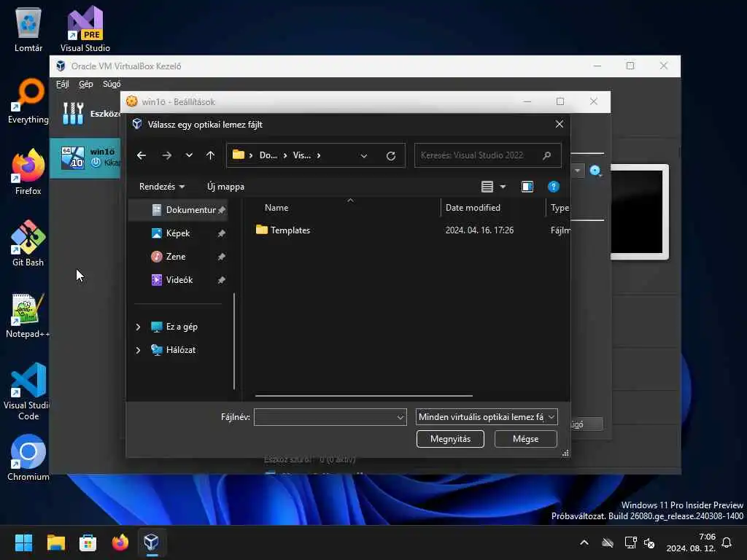Screen dimensions: 747x560
Task: Select Képek in the navigation pane
Action: pyautogui.click(x=178, y=233)
